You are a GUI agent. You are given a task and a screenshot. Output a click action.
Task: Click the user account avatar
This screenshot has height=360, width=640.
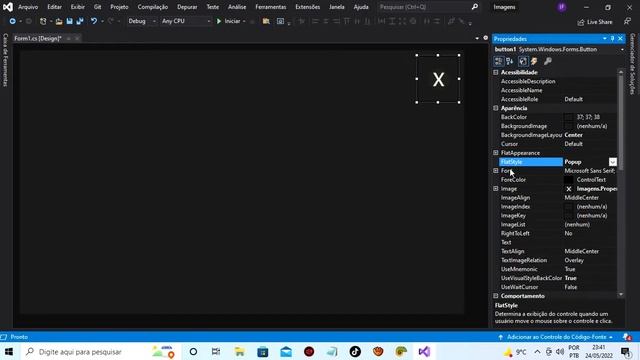pyautogui.click(x=562, y=7)
